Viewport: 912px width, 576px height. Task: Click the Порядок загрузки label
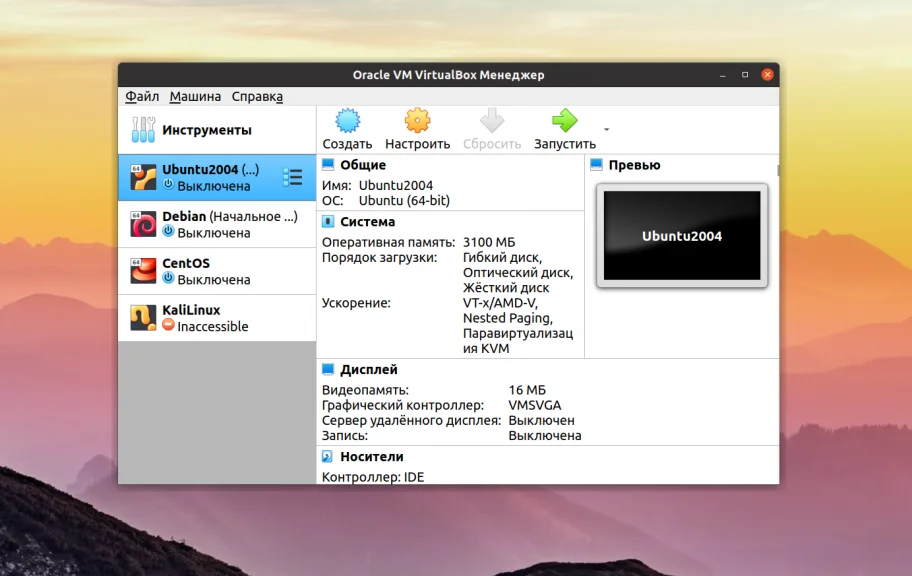click(x=379, y=257)
